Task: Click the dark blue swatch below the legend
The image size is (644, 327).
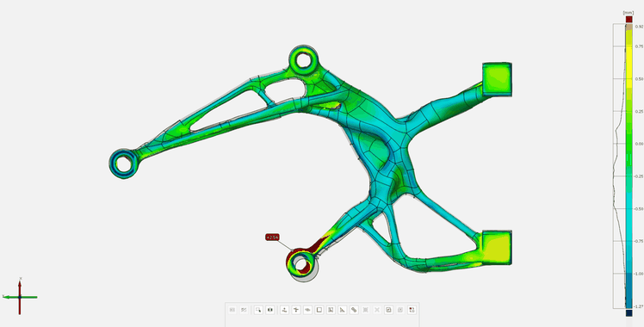Action: pyautogui.click(x=629, y=313)
